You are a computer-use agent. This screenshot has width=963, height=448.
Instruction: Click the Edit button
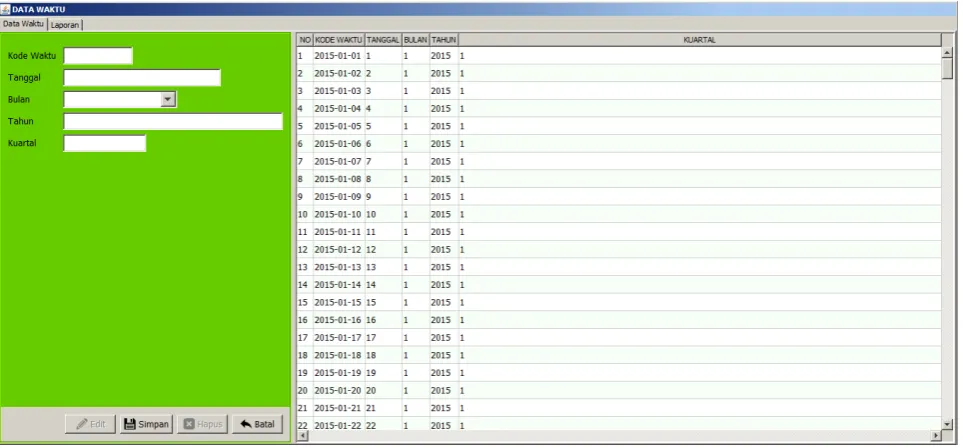click(x=90, y=424)
